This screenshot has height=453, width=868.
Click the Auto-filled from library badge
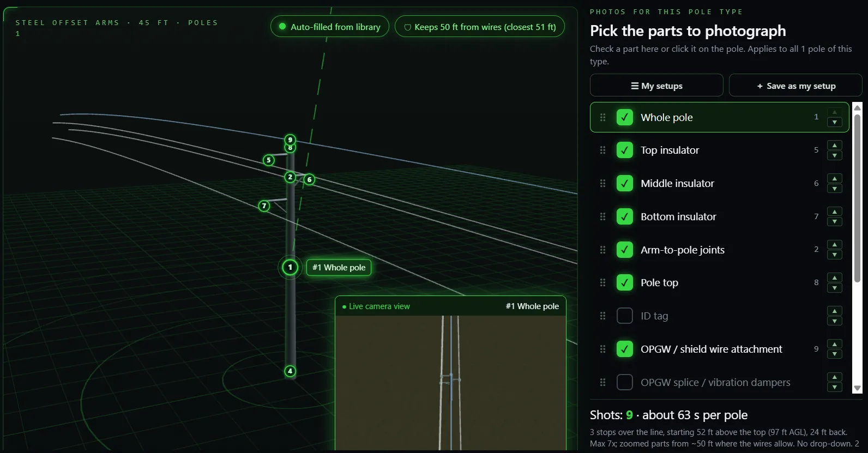(x=330, y=27)
